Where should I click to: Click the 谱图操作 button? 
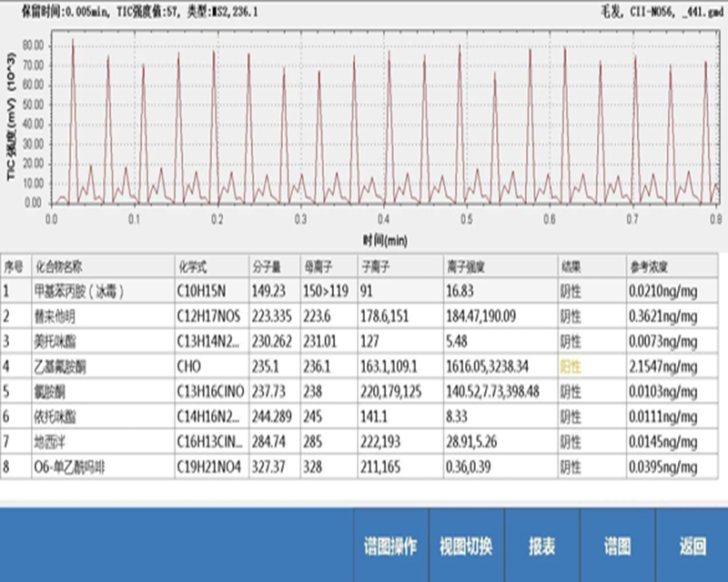click(x=390, y=546)
